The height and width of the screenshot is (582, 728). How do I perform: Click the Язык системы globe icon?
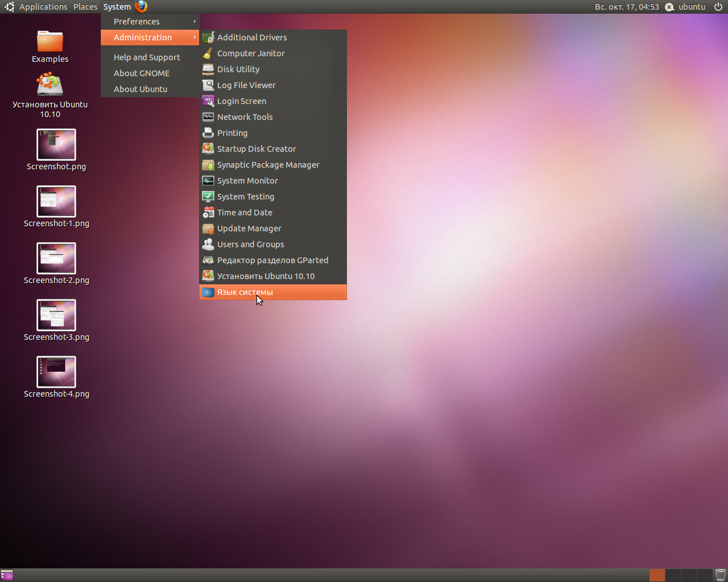(208, 292)
